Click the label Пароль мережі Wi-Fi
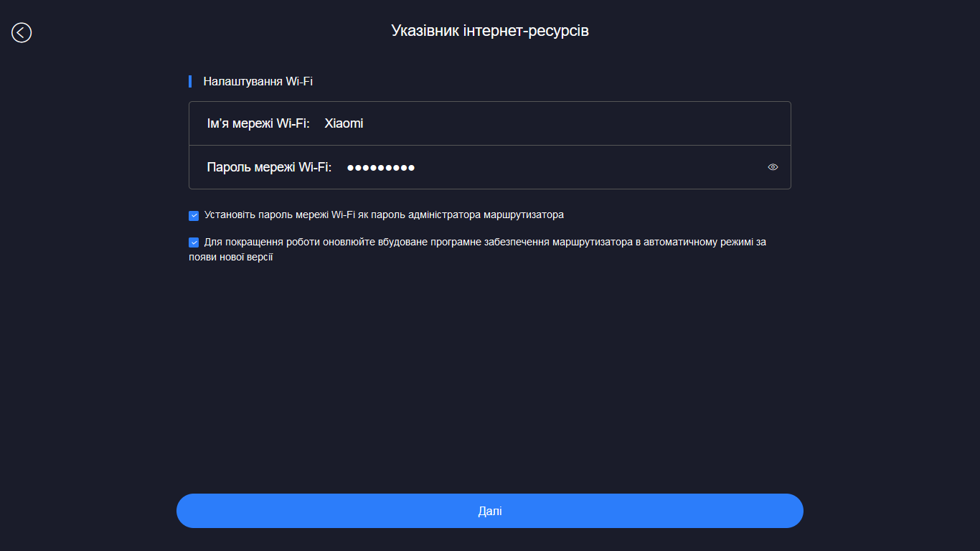This screenshot has width=980, height=551. point(269,167)
